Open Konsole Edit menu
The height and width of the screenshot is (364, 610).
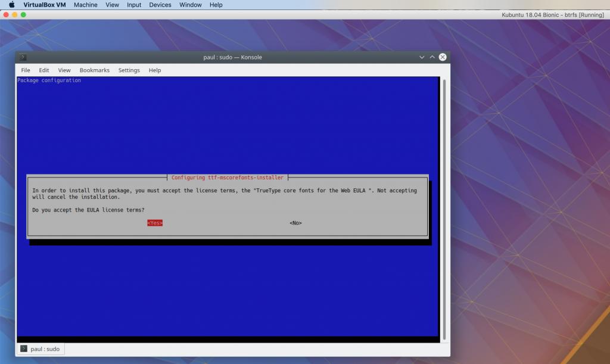point(44,70)
